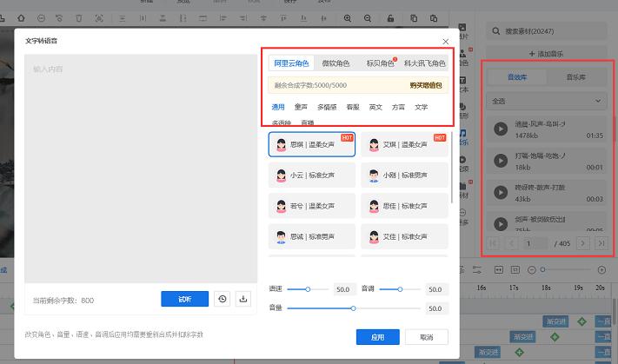This screenshot has width=618, height=364.
Task: Adjust the 音调 pitch slider
Action: coord(400,289)
